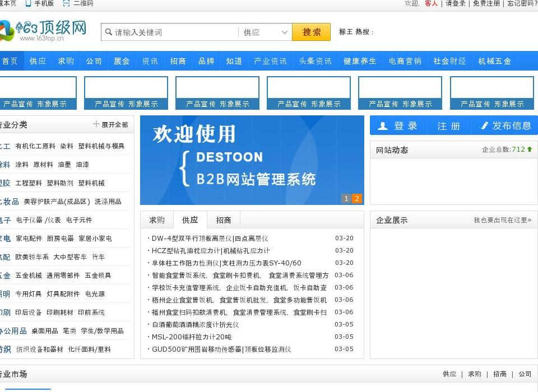Click 纺织设备和器材 category link
Viewport: 538px width, 392px height.
pyautogui.click(x=40, y=349)
